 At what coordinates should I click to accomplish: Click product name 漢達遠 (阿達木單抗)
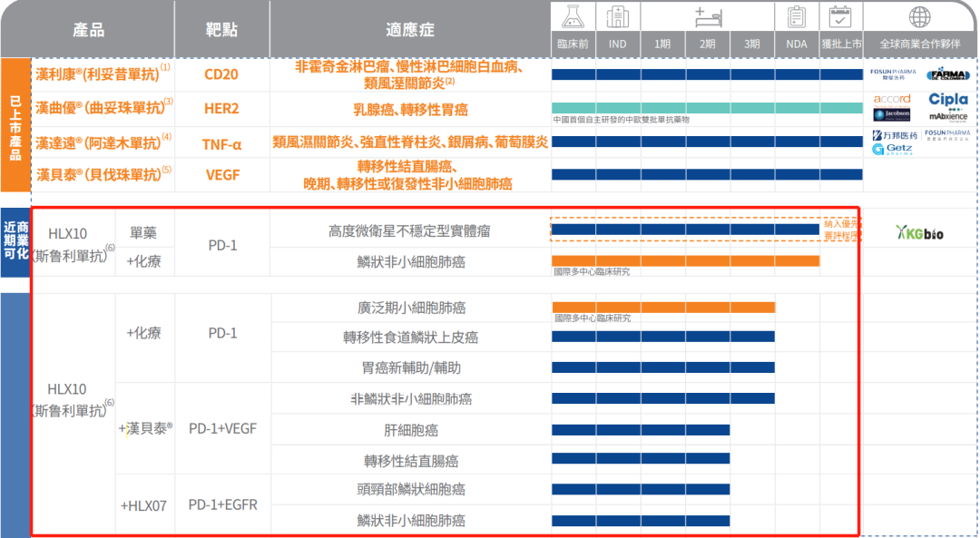(x=103, y=142)
